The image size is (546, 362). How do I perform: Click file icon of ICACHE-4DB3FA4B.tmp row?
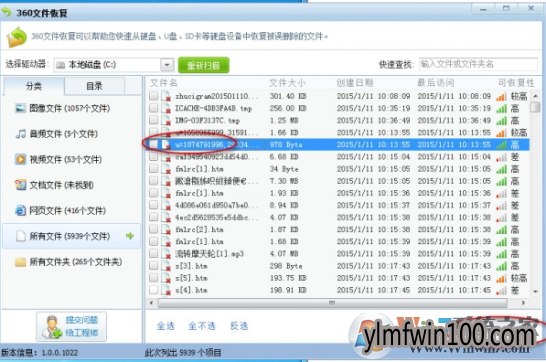[166, 109]
